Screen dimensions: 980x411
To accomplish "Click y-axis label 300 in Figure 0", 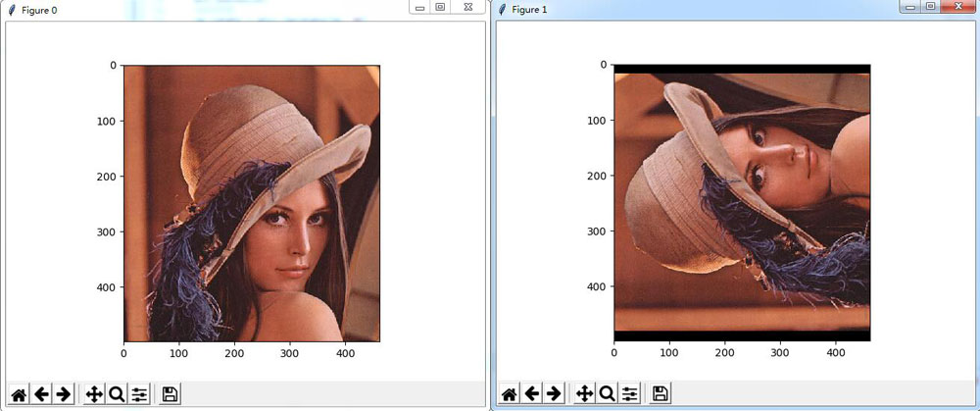I will 108,231.
